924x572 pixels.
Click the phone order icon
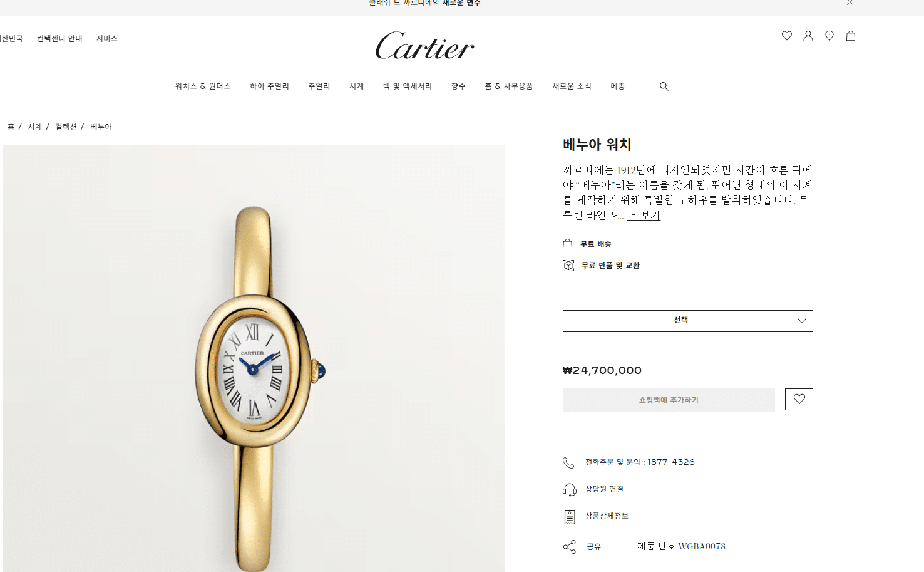(568, 462)
